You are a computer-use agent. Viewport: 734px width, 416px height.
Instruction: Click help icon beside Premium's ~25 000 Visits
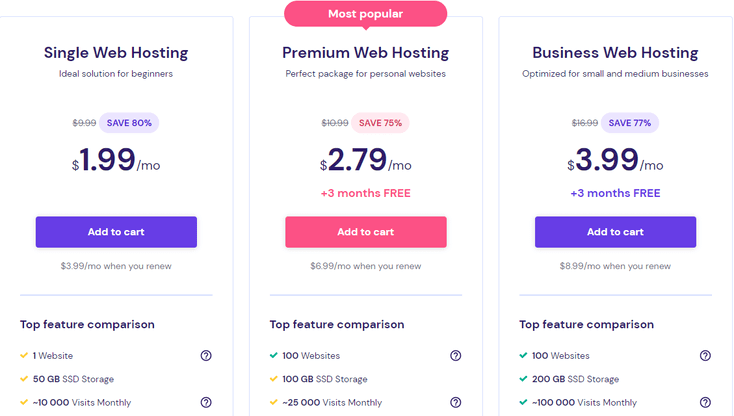click(x=455, y=402)
